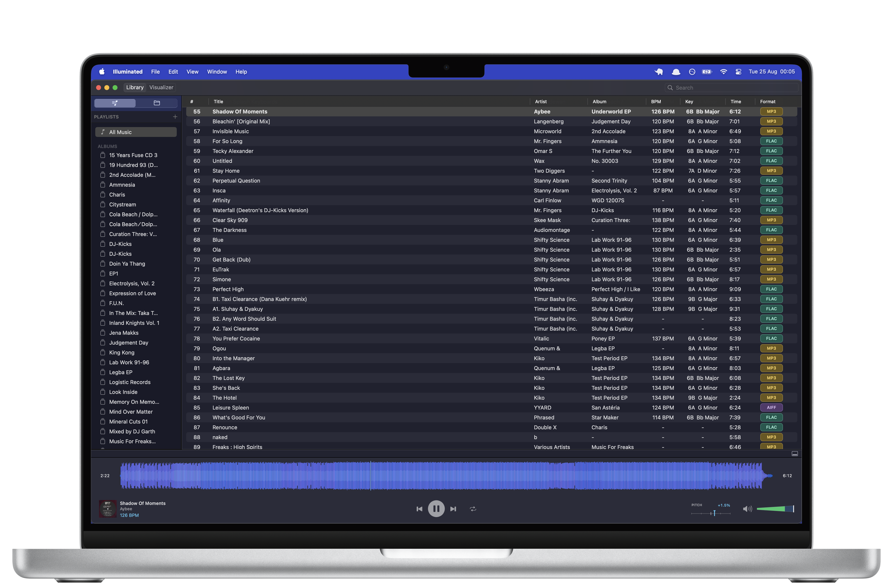
Task: Open the menu bar clock Tue 25 Aug
Action: (771, 72)
